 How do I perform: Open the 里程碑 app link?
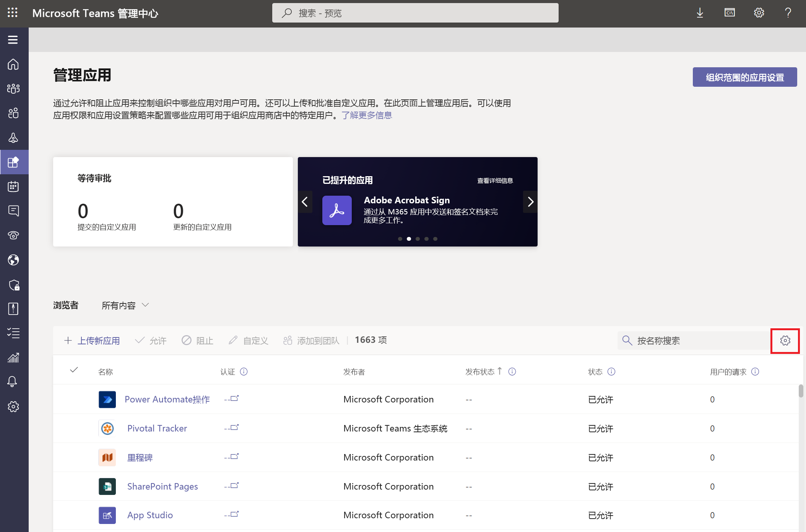[x=140, y=457]
